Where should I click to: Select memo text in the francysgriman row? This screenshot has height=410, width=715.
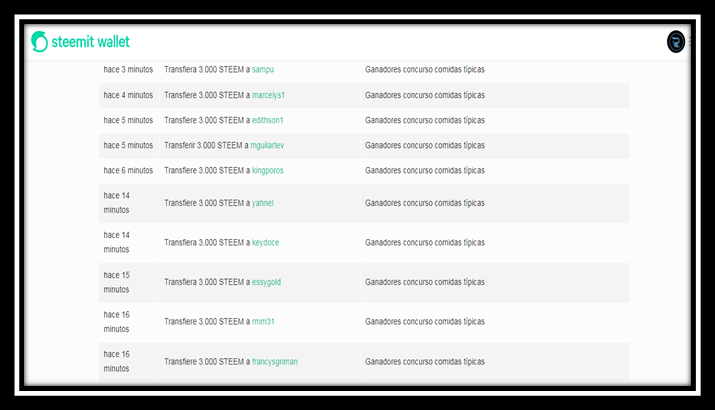[425, 362]
